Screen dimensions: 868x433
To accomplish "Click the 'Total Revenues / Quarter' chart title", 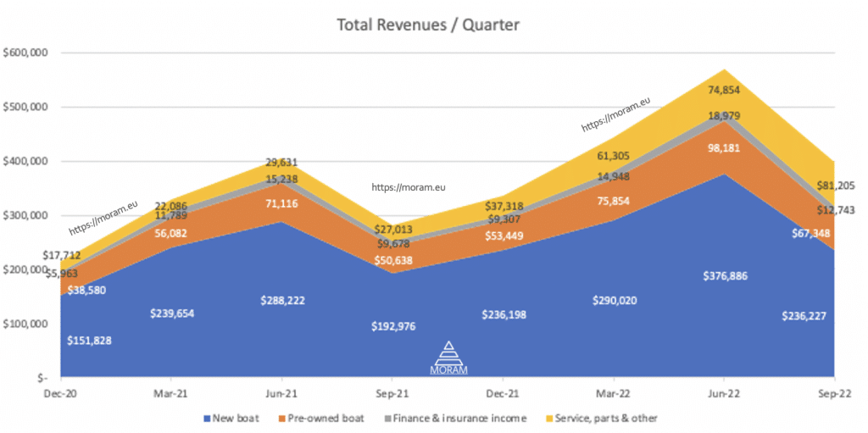I will [429, 25].
